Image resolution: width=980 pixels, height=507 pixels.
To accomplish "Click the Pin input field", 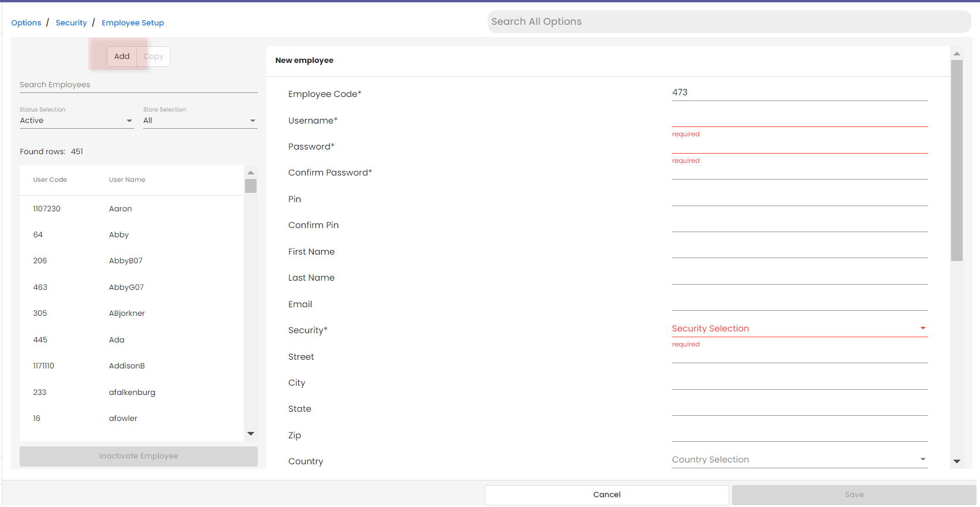I will tap(800, 198).
